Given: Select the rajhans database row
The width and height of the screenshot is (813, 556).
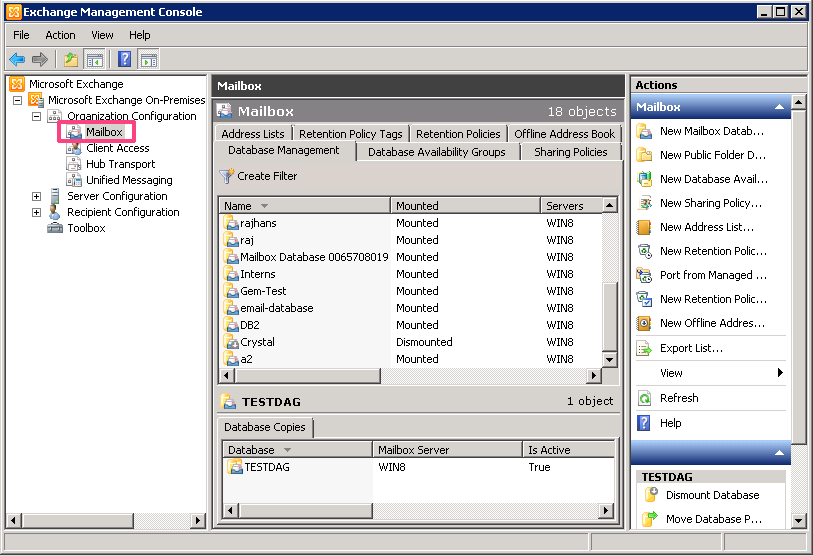Looking at the screenshot, I should tap(412, 223).
